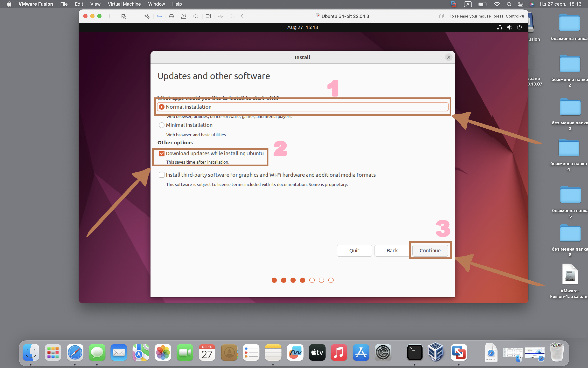Click the hard disk toolbar icon
Screen dimensions: 588x368
tap(171, 16)
